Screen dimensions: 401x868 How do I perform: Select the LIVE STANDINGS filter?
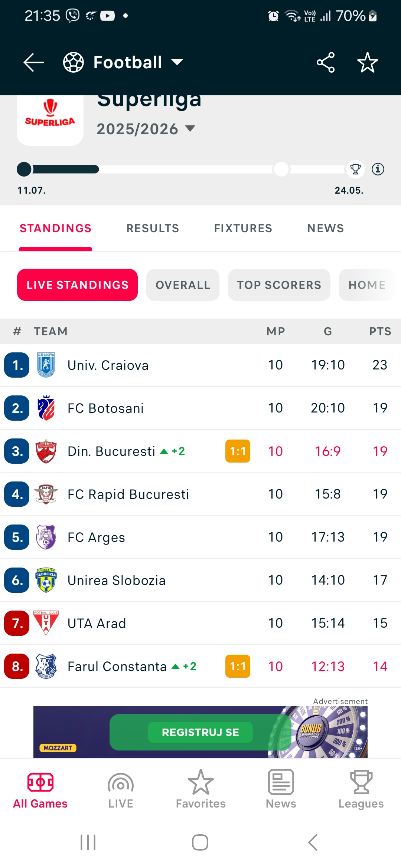77,285
